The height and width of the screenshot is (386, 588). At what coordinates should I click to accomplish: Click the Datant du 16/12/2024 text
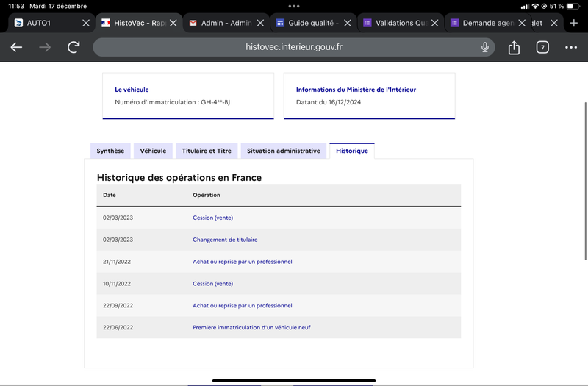[x=329, y=102]
